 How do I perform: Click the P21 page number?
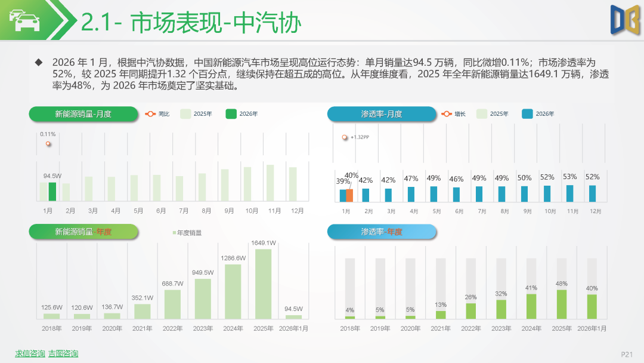click(x=627, y=355)
